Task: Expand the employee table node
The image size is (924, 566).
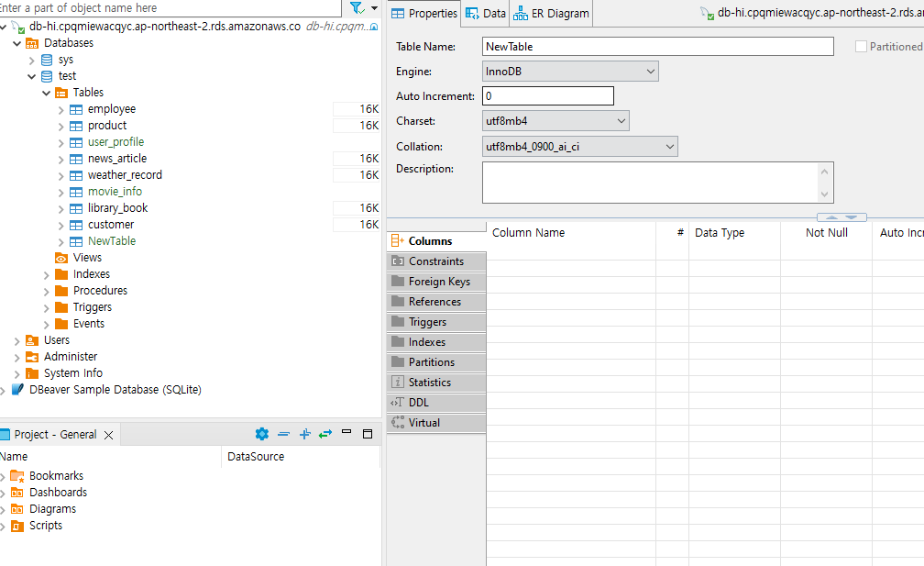Action: pos(60,110)
